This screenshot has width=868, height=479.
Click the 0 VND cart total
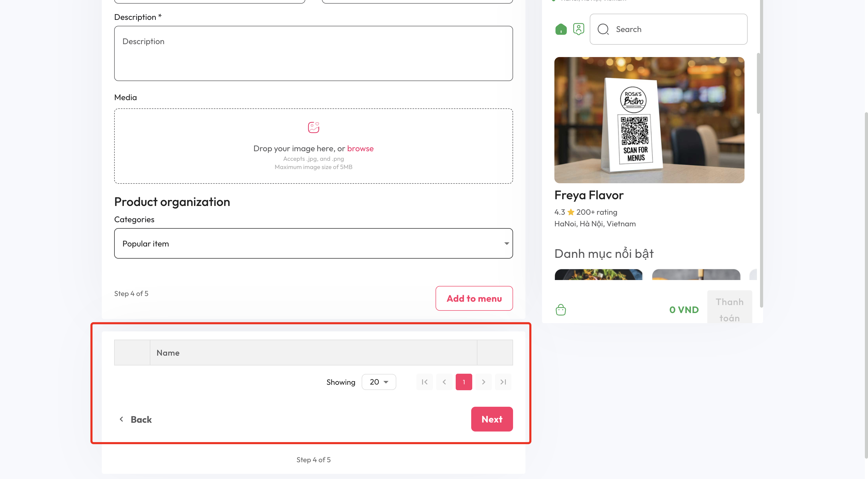[684, 310]
